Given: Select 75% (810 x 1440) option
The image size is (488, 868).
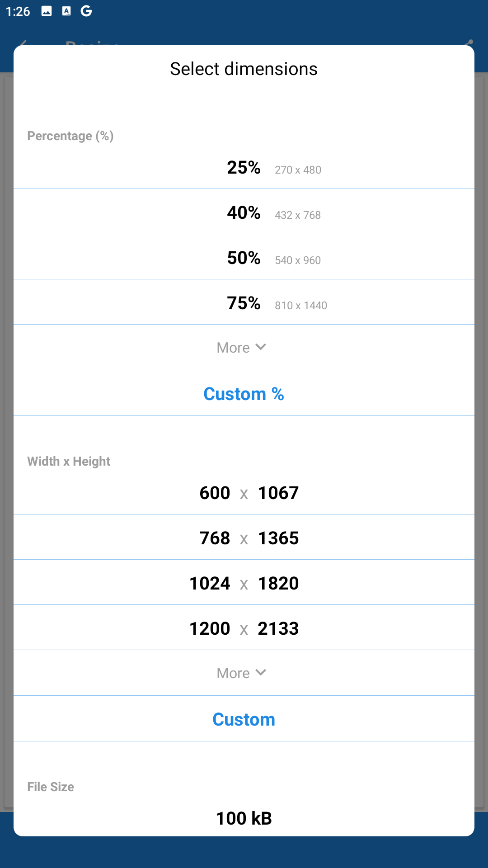Looking at the screenshot, I should point(244,303).
